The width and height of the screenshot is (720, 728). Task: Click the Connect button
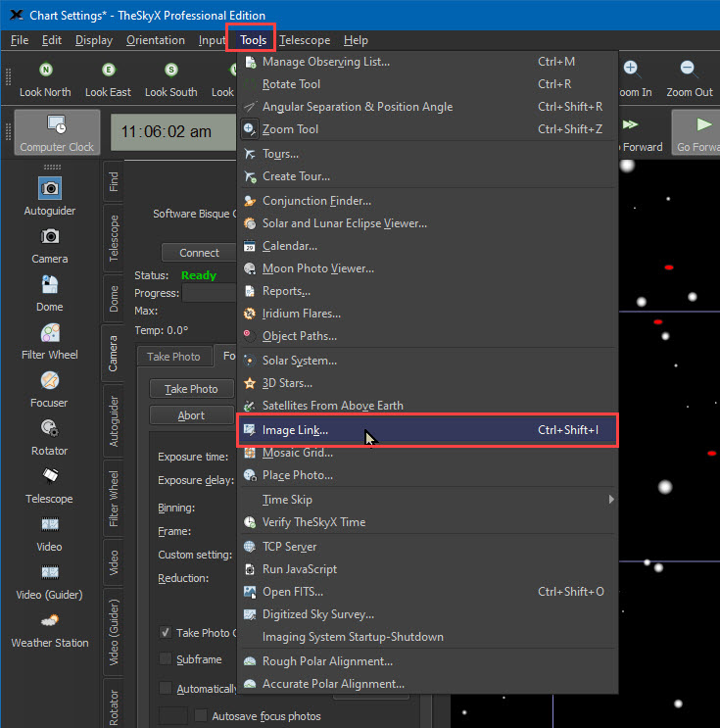[x=199, y=253]
